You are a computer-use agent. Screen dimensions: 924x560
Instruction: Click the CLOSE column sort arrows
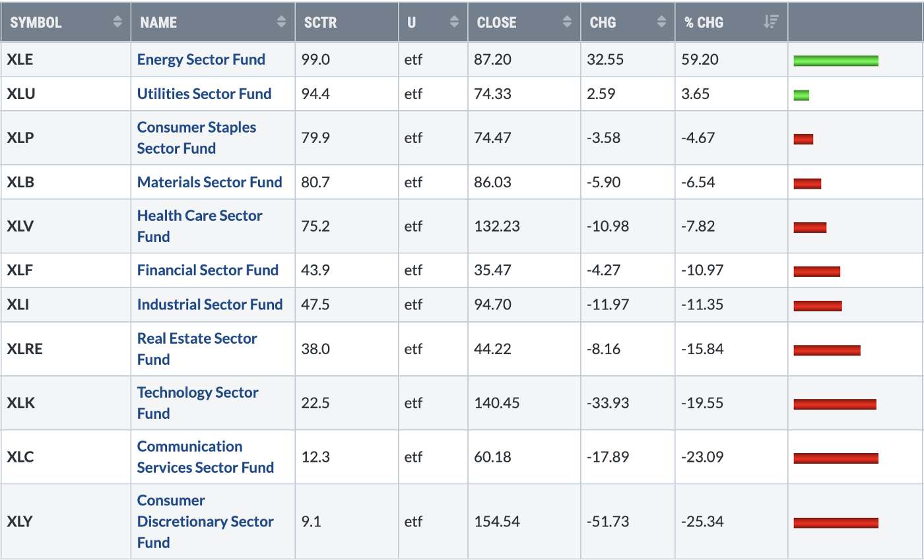(x=567, y=22)
